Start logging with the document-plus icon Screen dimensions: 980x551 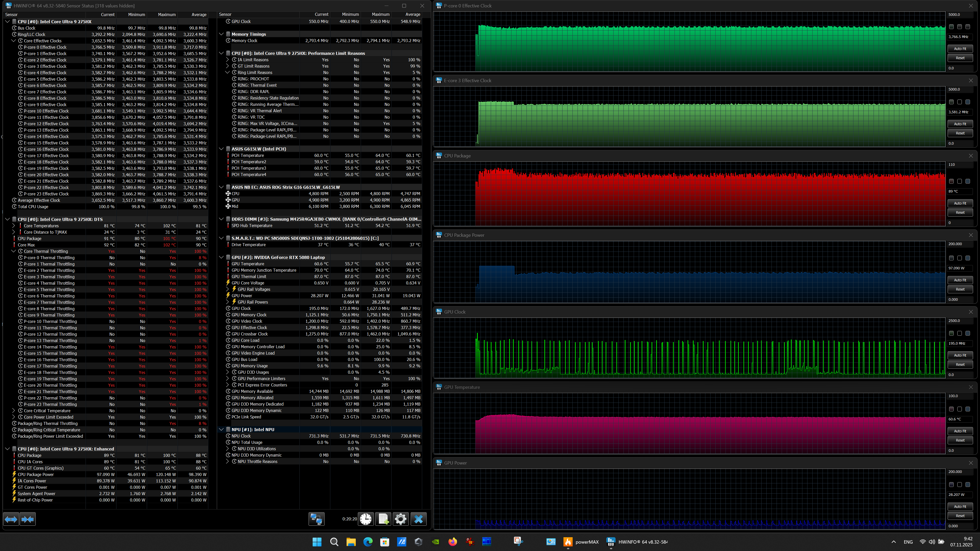(383, 519)
